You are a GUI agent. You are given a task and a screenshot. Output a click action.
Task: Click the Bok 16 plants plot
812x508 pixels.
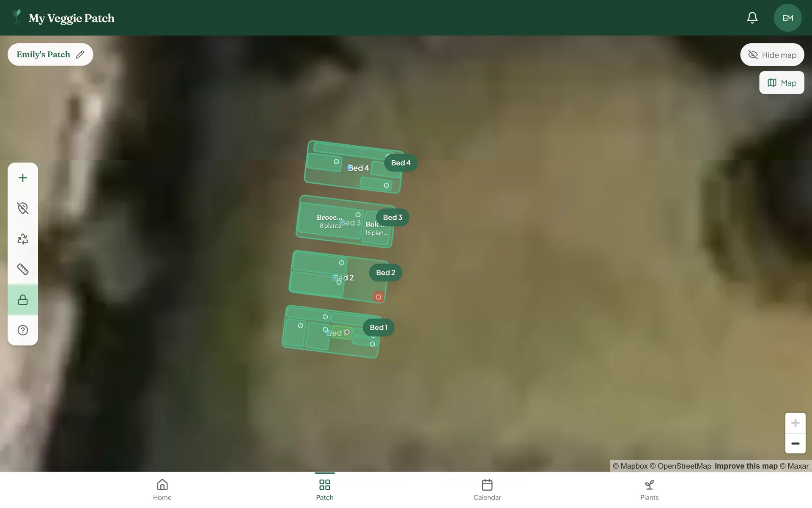point(376,229)
